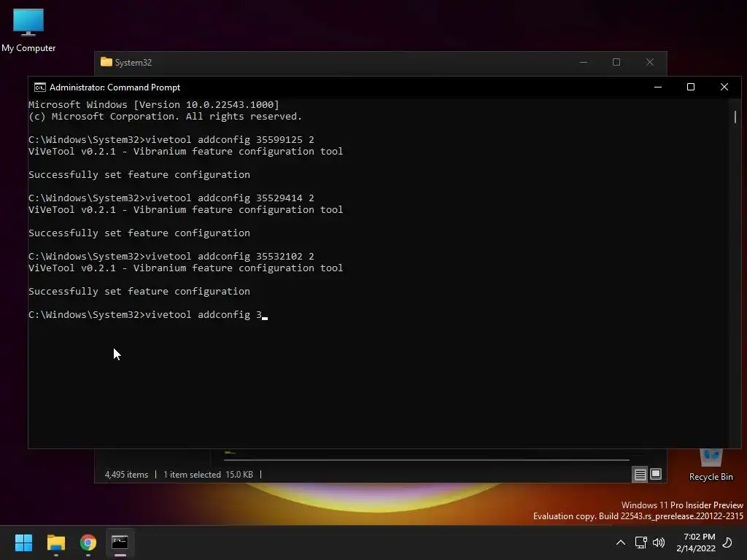
Task: Close the Command Prompt window
Action: (724, 87)
